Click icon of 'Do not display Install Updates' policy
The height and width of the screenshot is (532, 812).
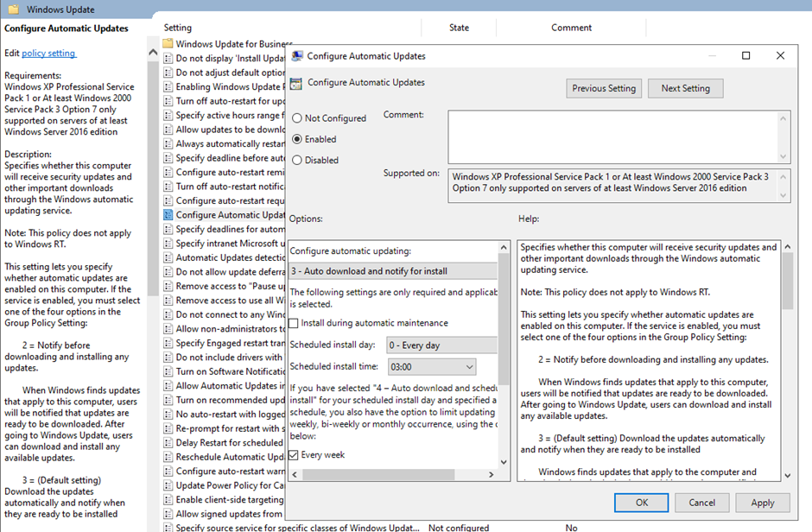(x=168, y=58)
